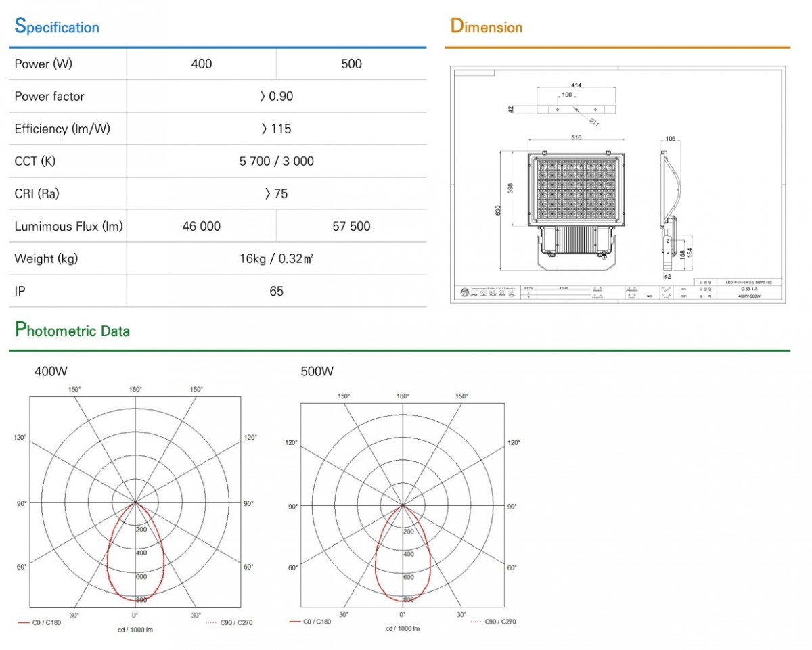Viewport: 812px width, 650px height.
Task: Click the 0° label on 400W chart
Action: click(x=135, y=615)
